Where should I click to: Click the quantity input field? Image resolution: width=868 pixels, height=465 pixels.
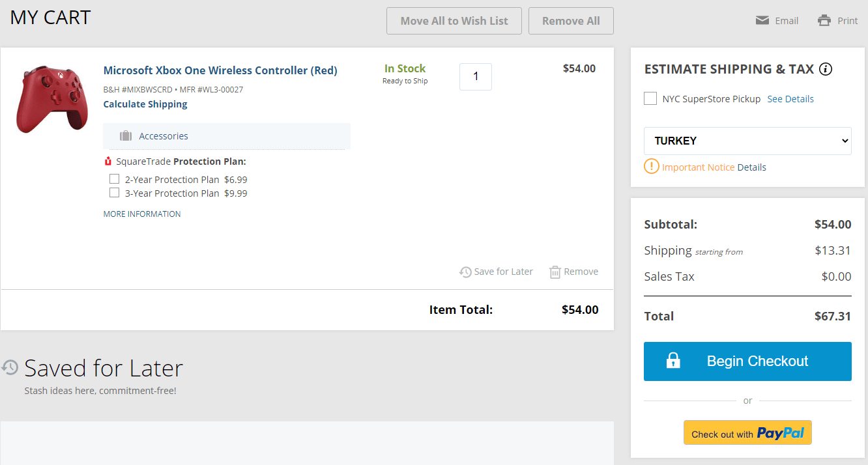point(476,77)
